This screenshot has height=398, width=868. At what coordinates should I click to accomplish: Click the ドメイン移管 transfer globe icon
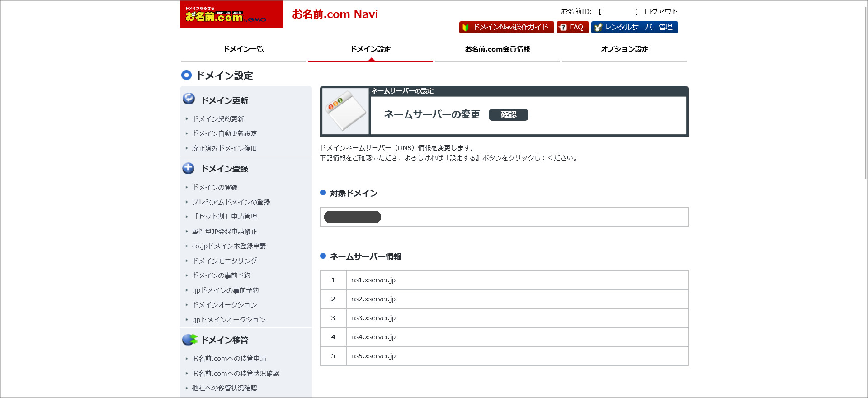(x=190, y=340)
